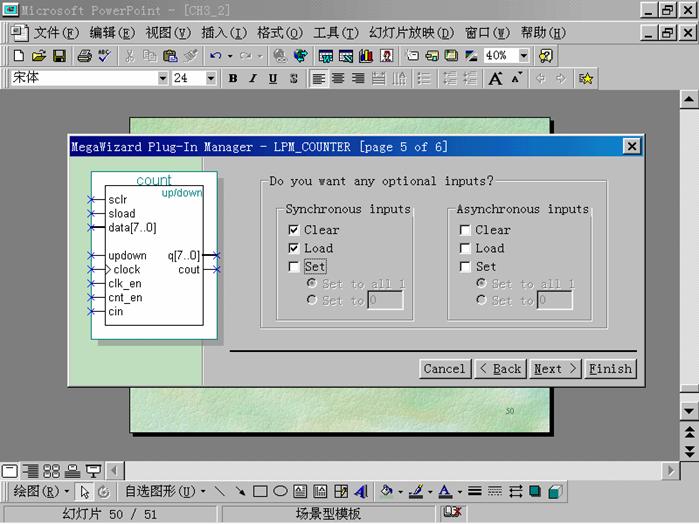Open the 文件 (File) menu
The image size is (699, 524).
click(56, 33)
